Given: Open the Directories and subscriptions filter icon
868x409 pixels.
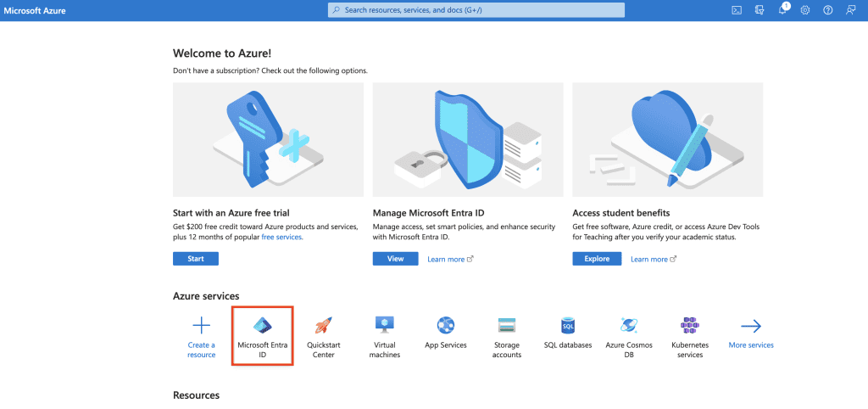Looking at the screenshot, I should point(759,10).
